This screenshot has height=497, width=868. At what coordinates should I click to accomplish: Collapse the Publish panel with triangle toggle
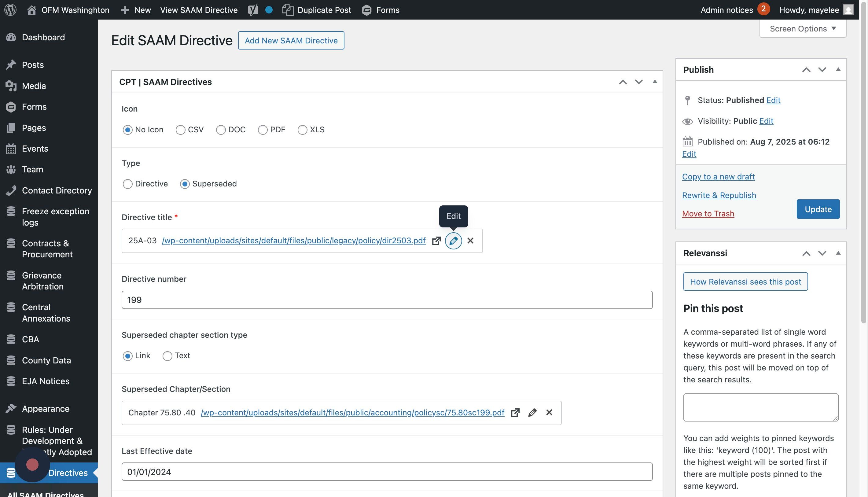tap(838, 70)
